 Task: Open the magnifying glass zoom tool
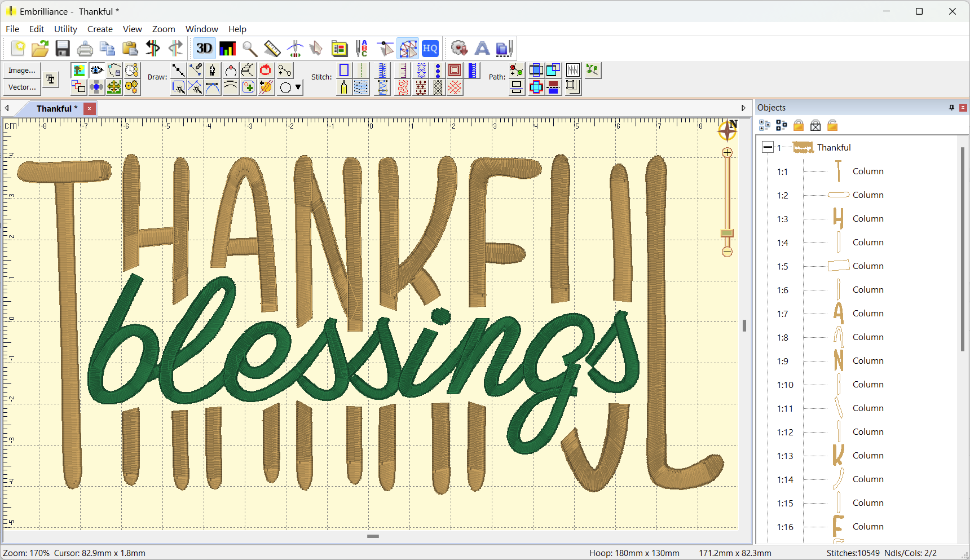coord(250,48)
